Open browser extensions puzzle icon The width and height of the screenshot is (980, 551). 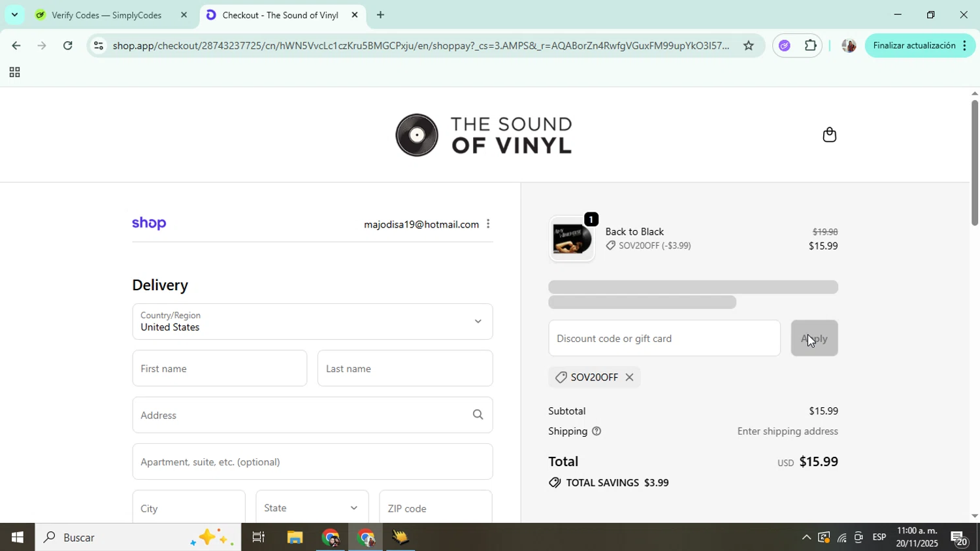click(x=811, y=46)
